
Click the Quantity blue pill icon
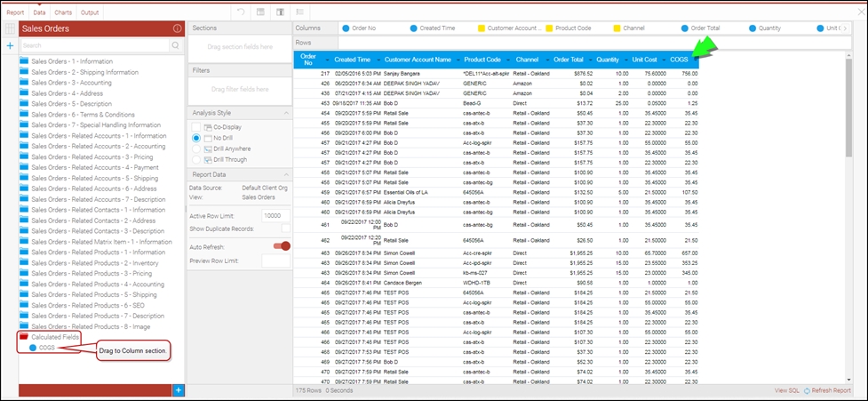pos(753,28)
